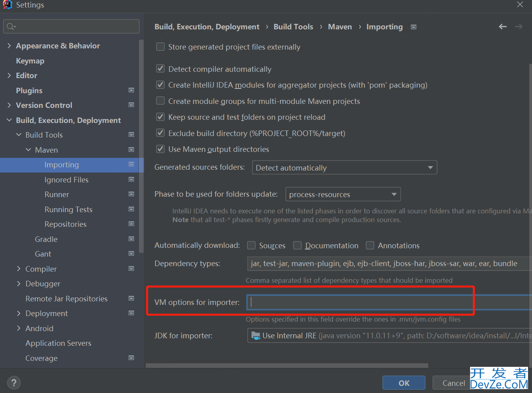The height and width of the screenshot is (393, 532).
Task: Click the horizontal scrollbar below settings
Action: click(287, 365)
